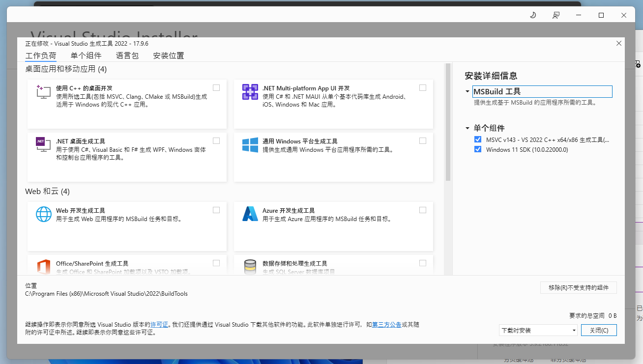The width and height of the screenshot is (643, 364).
Task: Click 移除不受支持的组件 button
Action: [x=579, y=288]
